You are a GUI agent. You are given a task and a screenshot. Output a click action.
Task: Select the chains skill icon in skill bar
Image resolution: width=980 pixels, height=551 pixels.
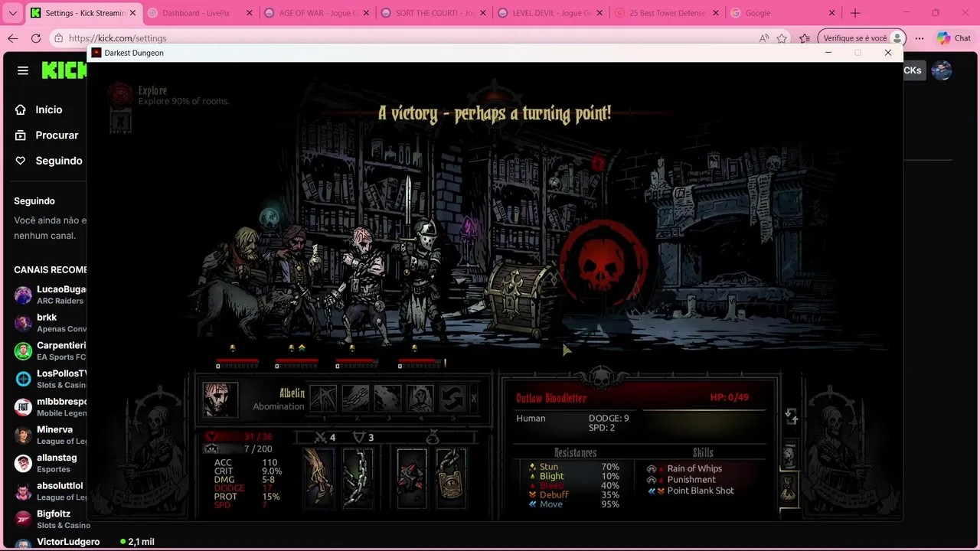tap(355, 399)
